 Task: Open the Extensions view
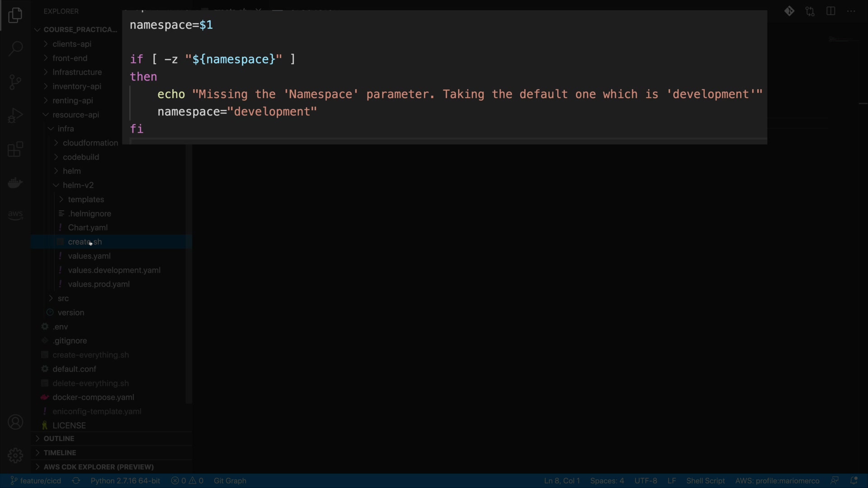click(15, 149)
